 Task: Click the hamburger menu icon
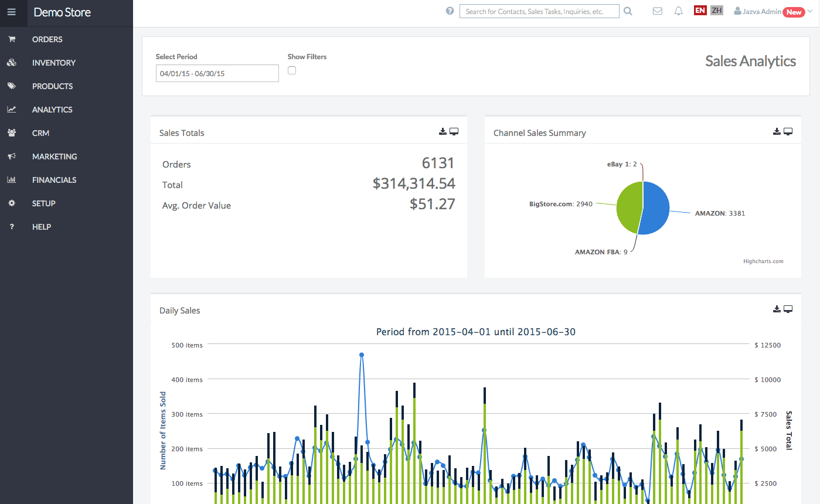pyautogui.click(x=12, y=12)
